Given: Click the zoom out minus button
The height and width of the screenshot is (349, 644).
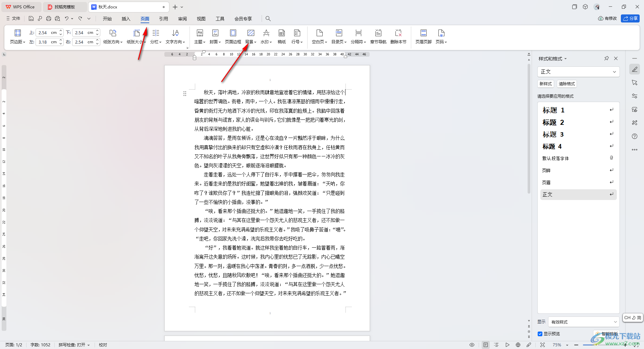Looking at the screenshot, I should pyautogui.click(x=576, y=345).
